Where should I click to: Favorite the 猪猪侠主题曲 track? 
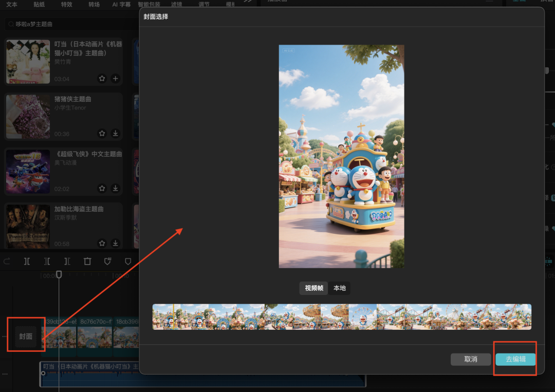pyautogui.click(x=102, y=133)
